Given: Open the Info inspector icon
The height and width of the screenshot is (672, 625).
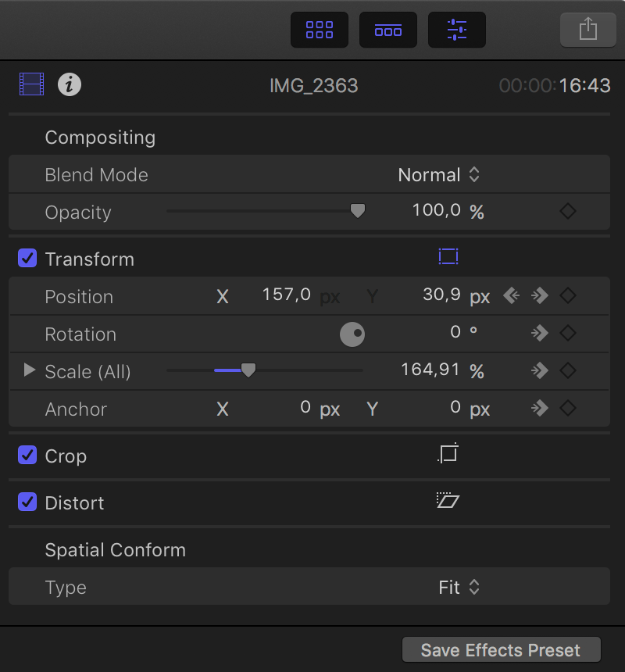Looking at the screenshot, I should (70, 84).
